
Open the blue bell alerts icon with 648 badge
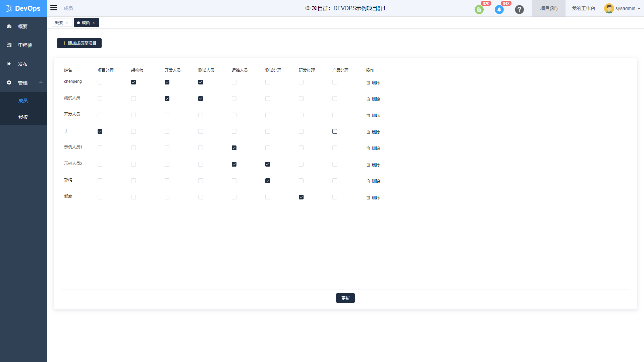[499, 10]
